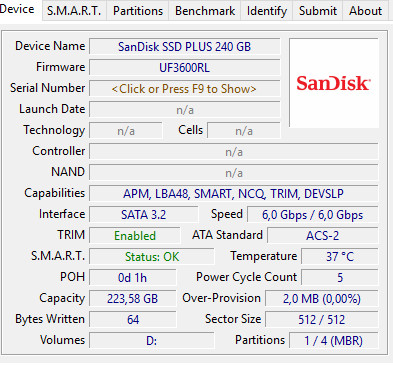Click the Capabilities value APM, LBA48, SMART

(x=234, y=194)
